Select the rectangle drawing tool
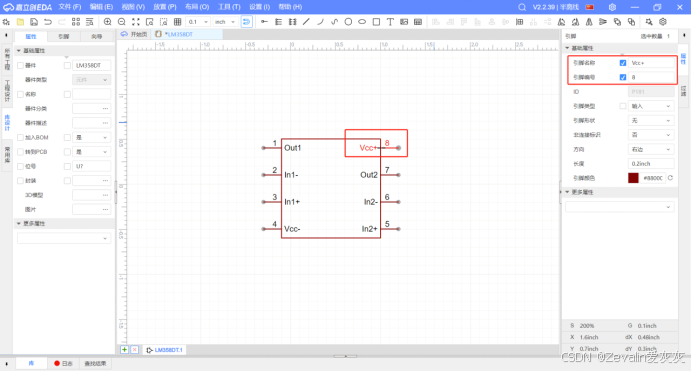The image size is (692, 371). (376, 22)
